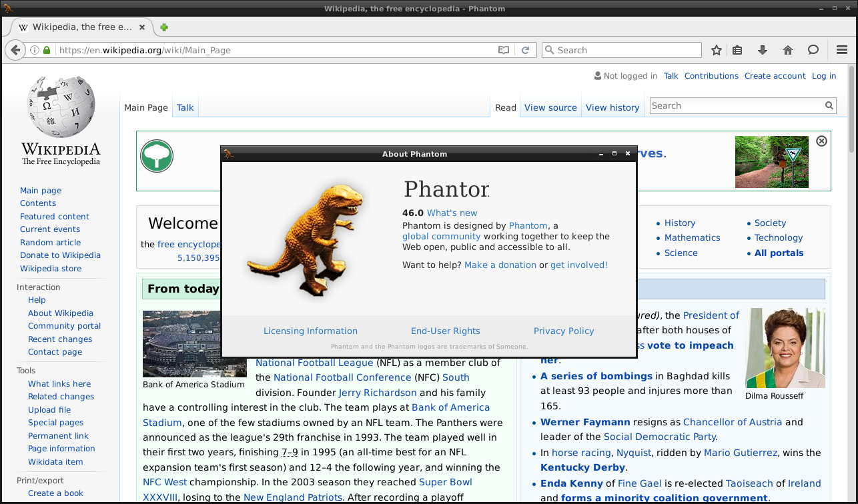Click the green tree banner icon
Screen dimensions: 858x504
coord(157,157)
